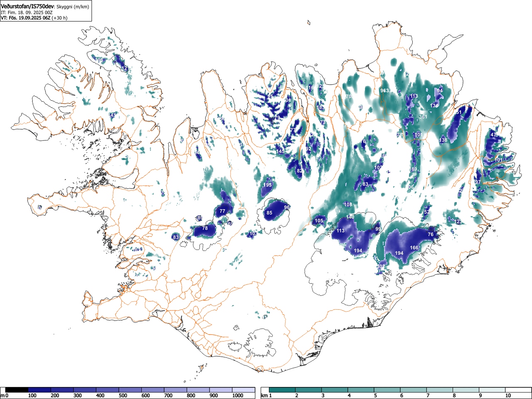Viewport: 532px width, 399px height.
Task: Click the 963 visibility value on map
Action: pyautogui.click(x=384, y=91)
